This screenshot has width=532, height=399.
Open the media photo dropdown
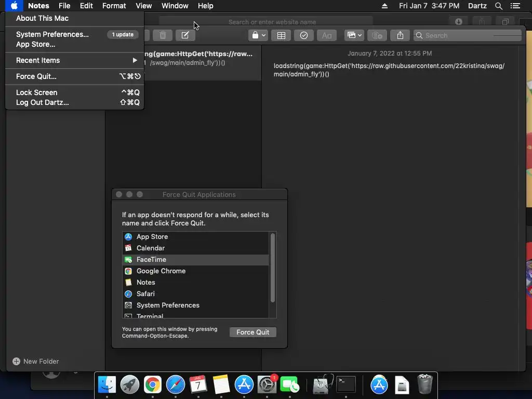(x=354, y=35)
